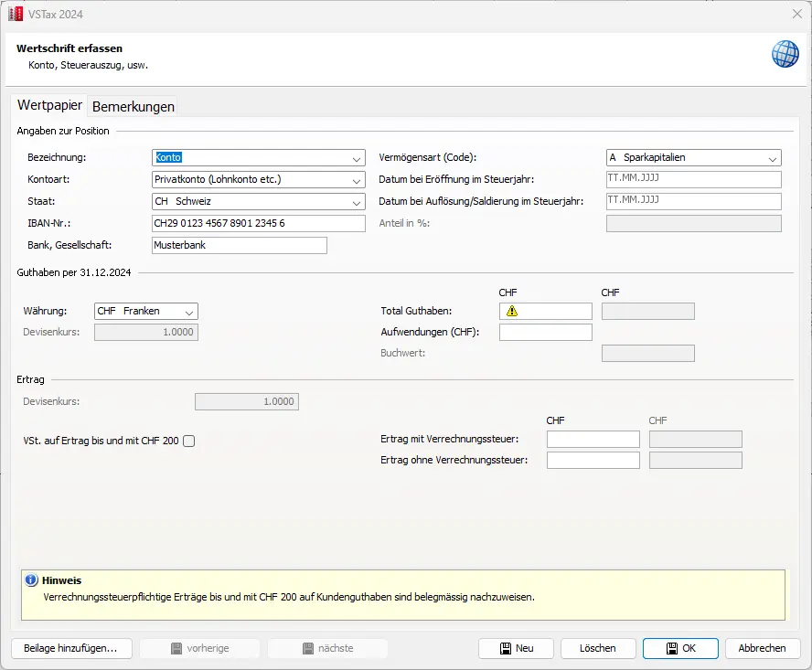The width and height of the screenshot is (812, 670).
Task: Click the blue info icon beside Hinweis
Action: (x=31, y=580)
